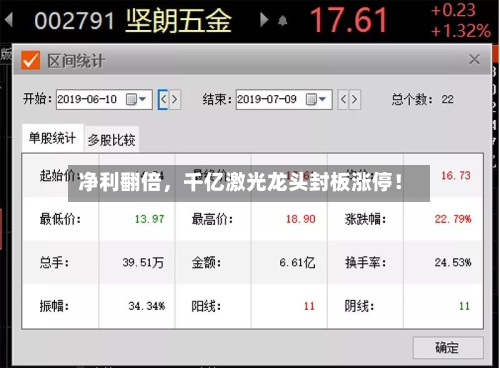500x368 pixels.
Task: Open start date calendar dropdown
Action: [136, 99]
